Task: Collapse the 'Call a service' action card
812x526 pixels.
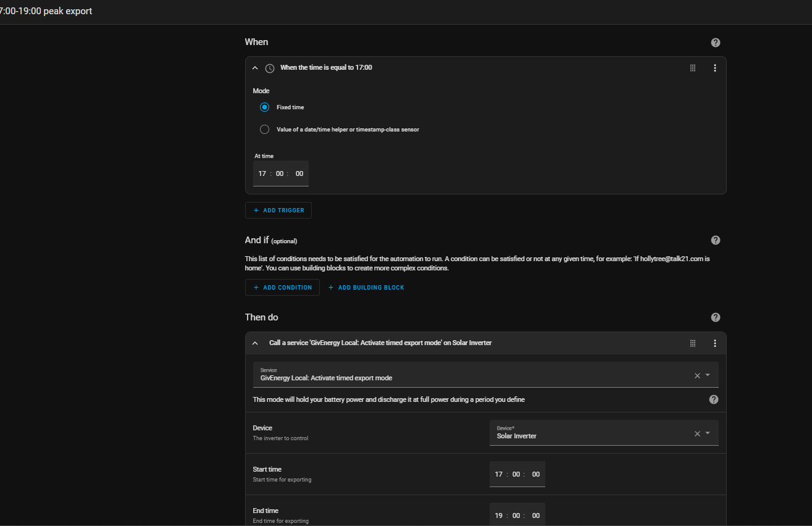Action: (255, 343)
